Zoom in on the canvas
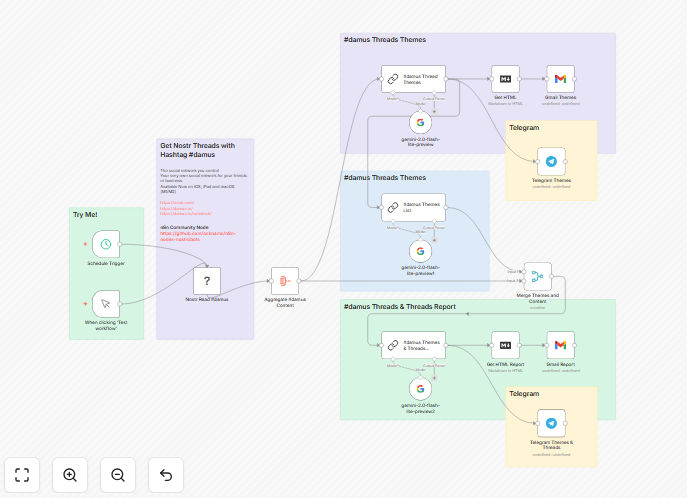The height and width of the screenshot is (498, 687). coord(70,475)
